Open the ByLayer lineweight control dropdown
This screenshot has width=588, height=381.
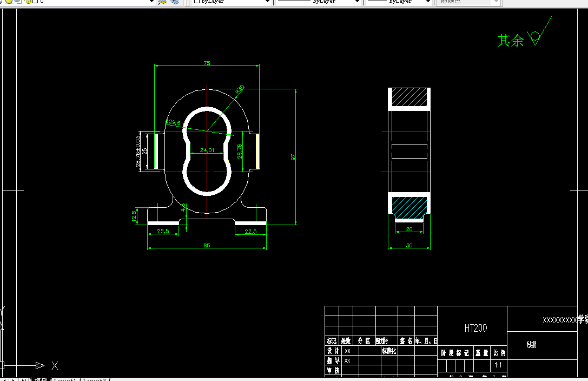coord(428,2)
